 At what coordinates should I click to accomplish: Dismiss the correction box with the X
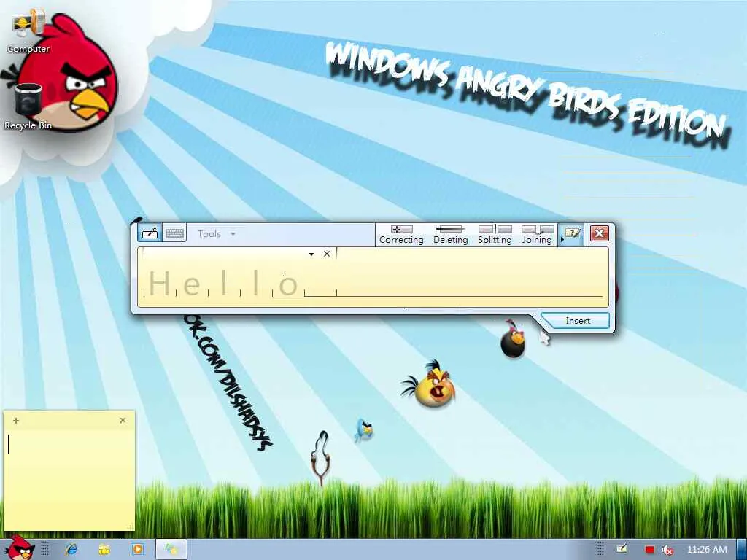coord(327,254)
